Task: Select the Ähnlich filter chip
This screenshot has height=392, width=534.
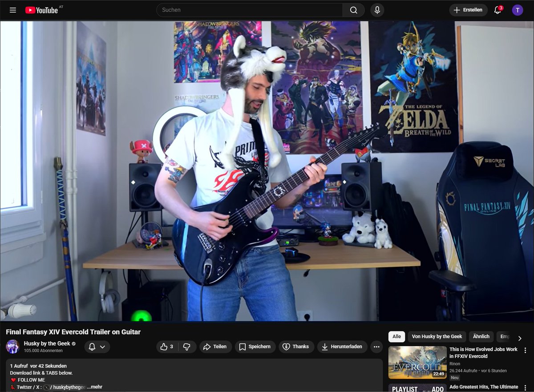Action: [481, 336]
